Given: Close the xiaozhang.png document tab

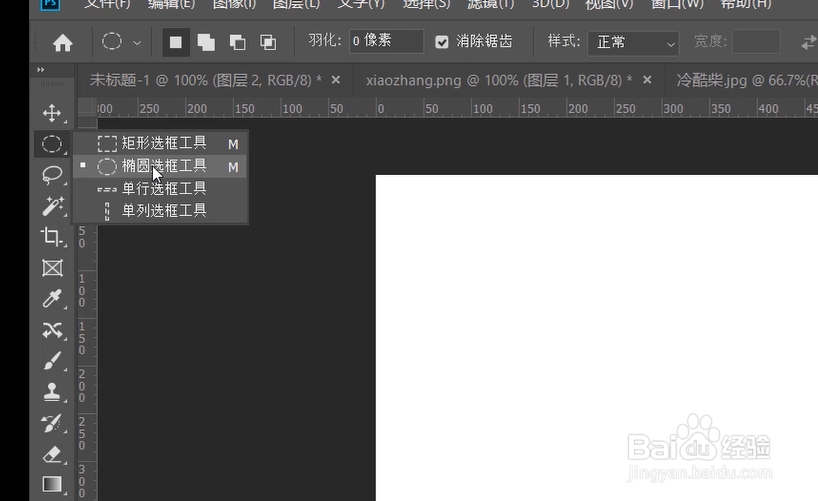Looking at the screenshot, I should coord(647,80).
